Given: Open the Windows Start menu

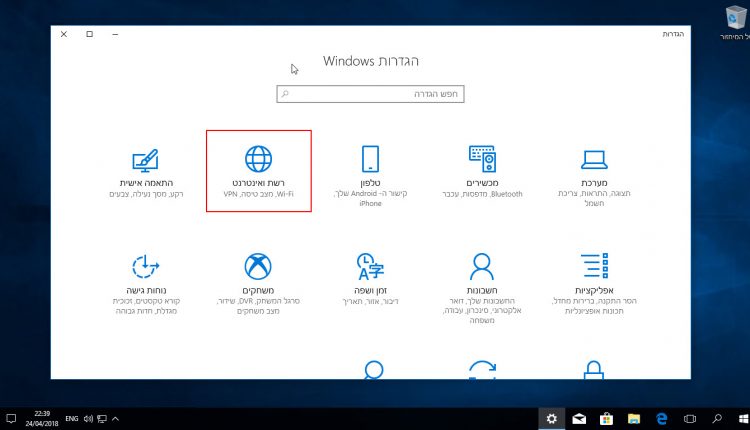Looking at the screenshot, I should click(x=743, y=419).
